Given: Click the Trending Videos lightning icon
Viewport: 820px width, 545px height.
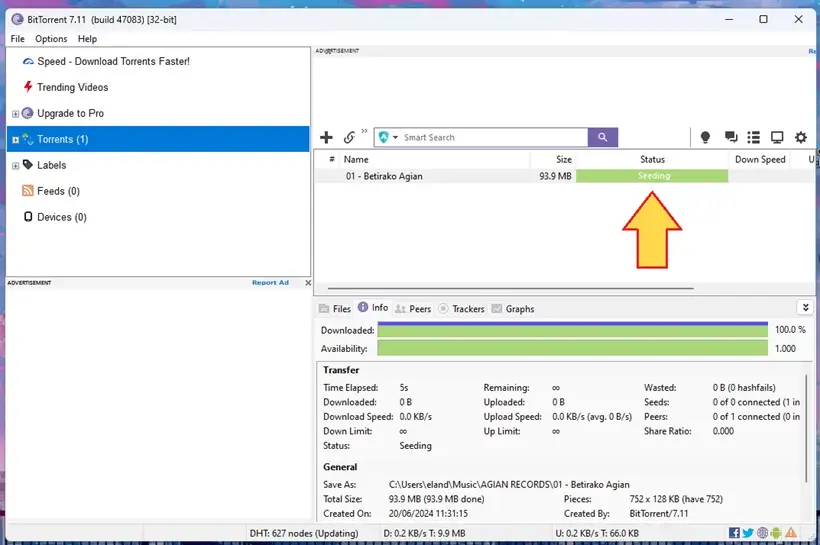Looking at the screenshot, I should click(28, 86).
